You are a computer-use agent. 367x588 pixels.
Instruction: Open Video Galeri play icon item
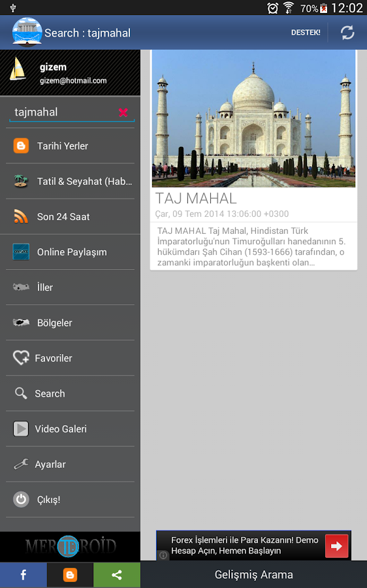coord(70,429)
